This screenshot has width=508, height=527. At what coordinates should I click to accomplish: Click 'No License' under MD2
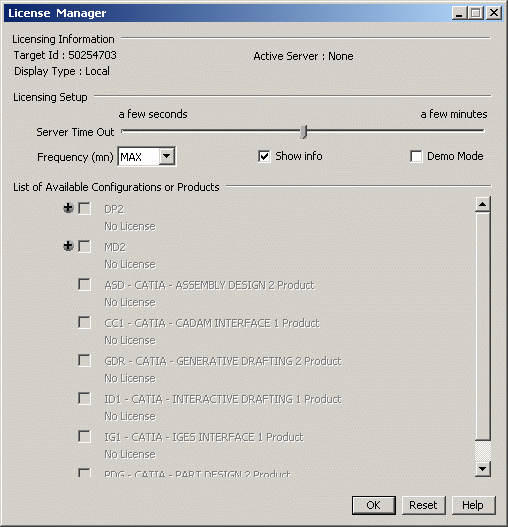coord(130,265)
